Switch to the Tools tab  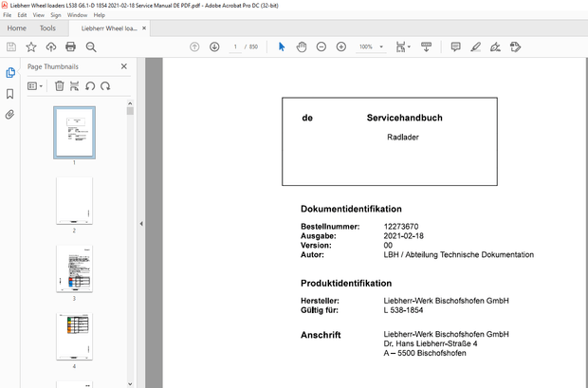(x=47, y=28)
